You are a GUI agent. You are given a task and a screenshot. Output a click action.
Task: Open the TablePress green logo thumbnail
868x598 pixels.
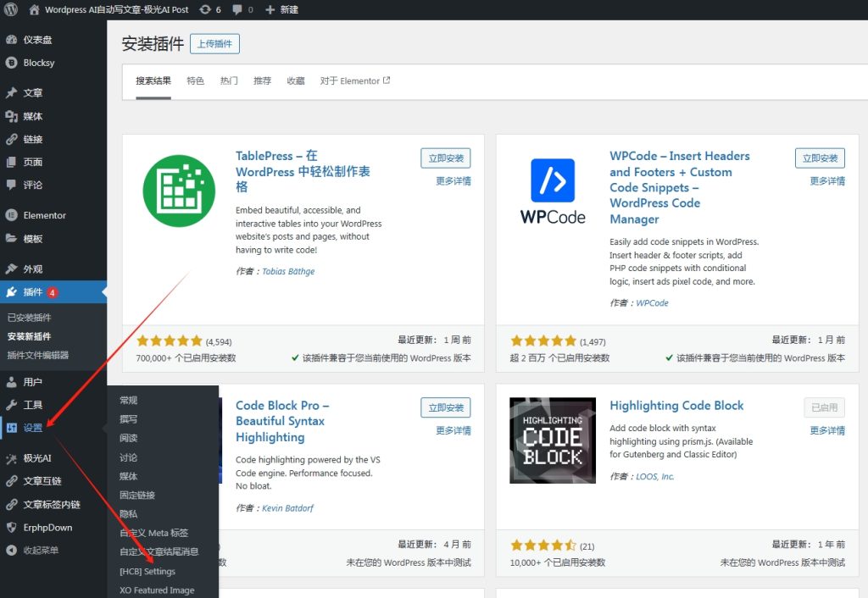click(x=179, y=191)
